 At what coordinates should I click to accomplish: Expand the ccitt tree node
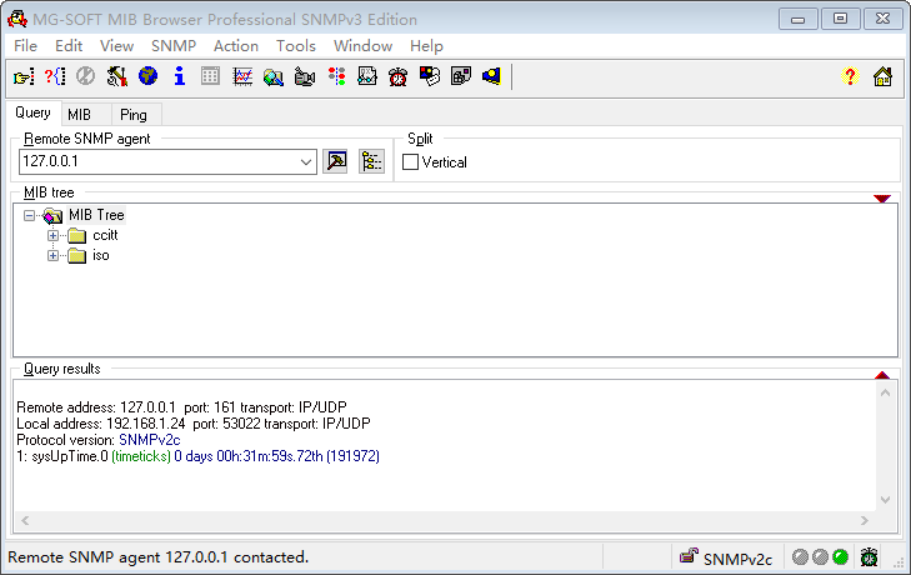(53, 236)
